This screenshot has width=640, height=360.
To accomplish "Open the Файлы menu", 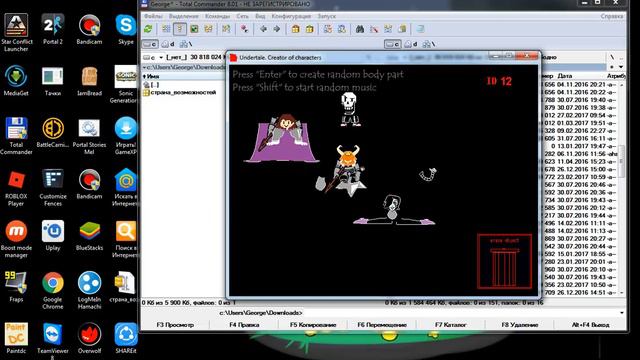I will (x=153, y=16).
